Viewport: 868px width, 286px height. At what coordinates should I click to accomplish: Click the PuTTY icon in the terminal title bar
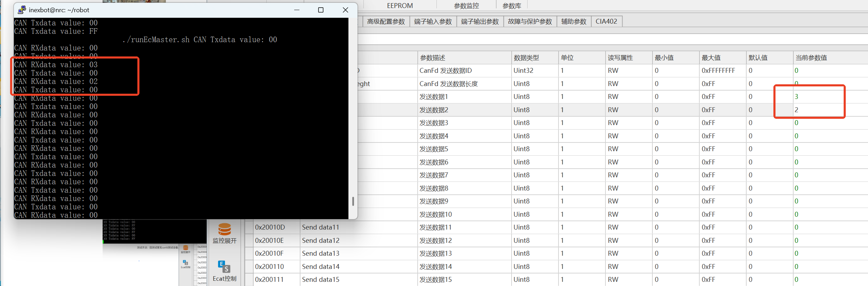click(x=22, y=10)
